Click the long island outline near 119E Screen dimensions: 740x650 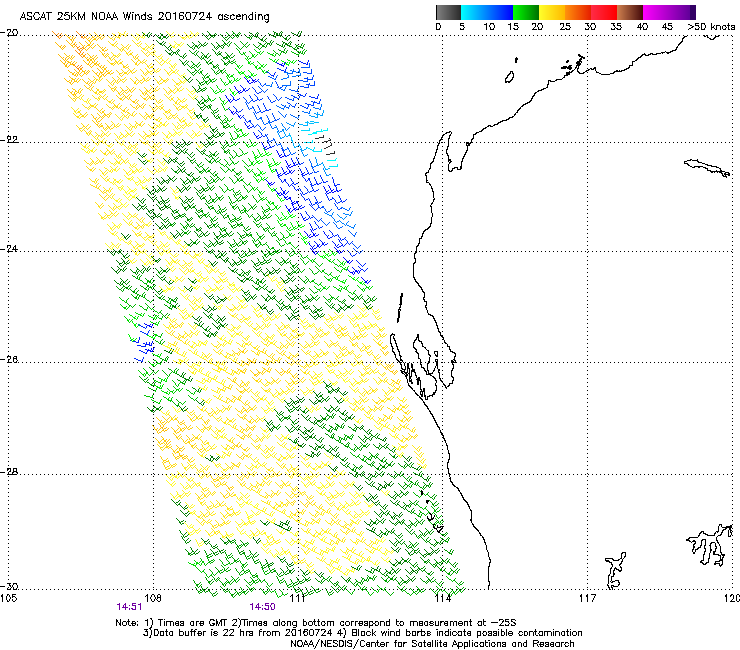[707, 168]
